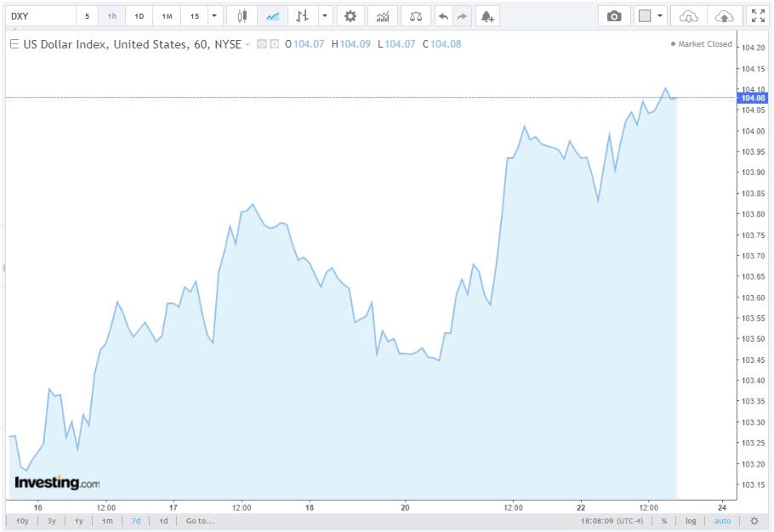Select the 1D interval tab

139,16
